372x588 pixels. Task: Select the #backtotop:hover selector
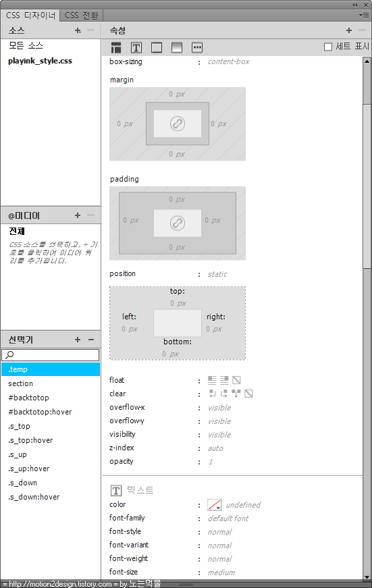51,412
